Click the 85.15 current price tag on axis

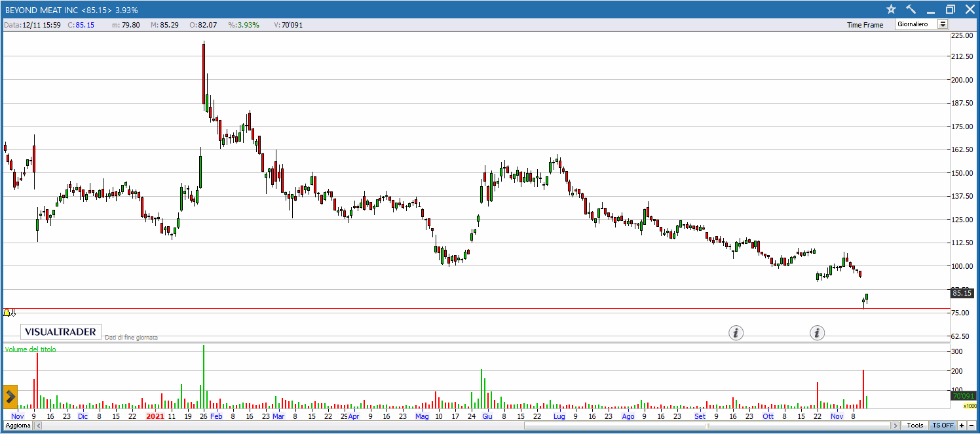click(x=962, y=293)
